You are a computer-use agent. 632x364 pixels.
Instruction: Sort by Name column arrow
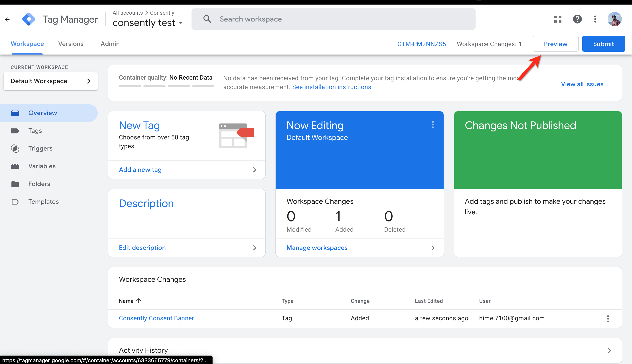click(x=139, y=301)
